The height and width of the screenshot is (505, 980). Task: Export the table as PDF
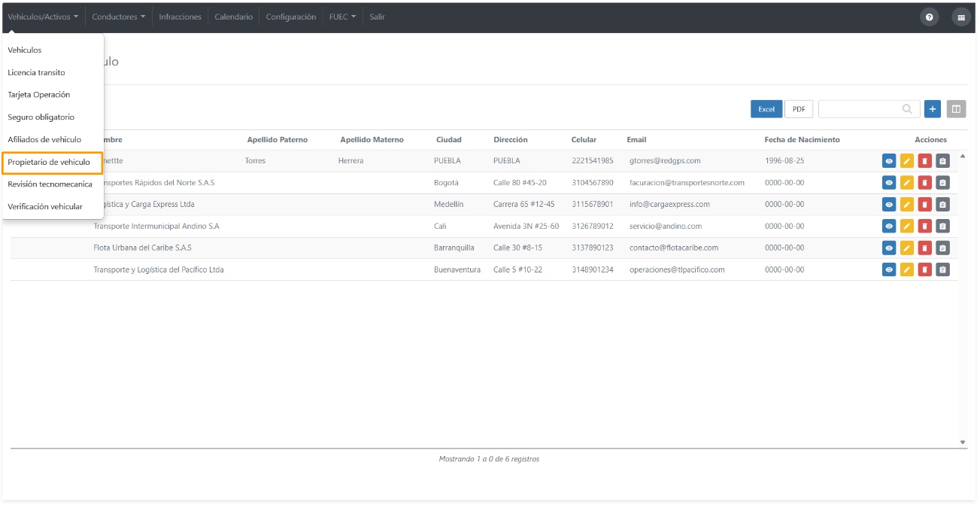799,109
